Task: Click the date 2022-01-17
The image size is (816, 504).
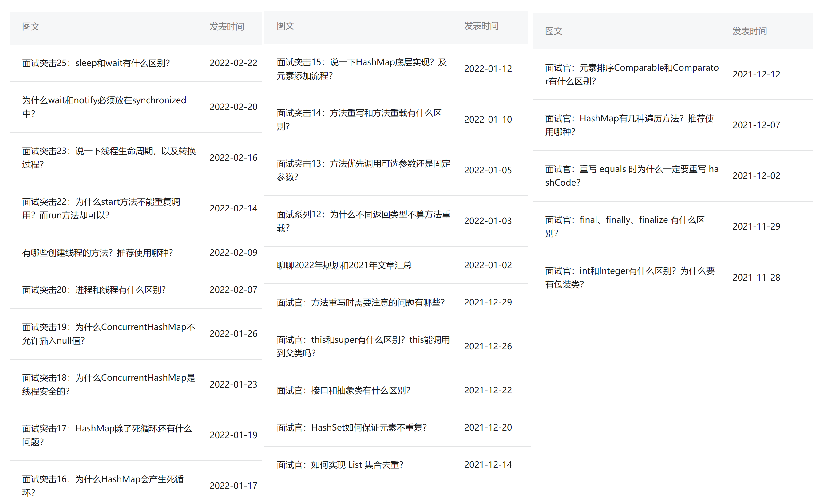Action: (233, 486)
